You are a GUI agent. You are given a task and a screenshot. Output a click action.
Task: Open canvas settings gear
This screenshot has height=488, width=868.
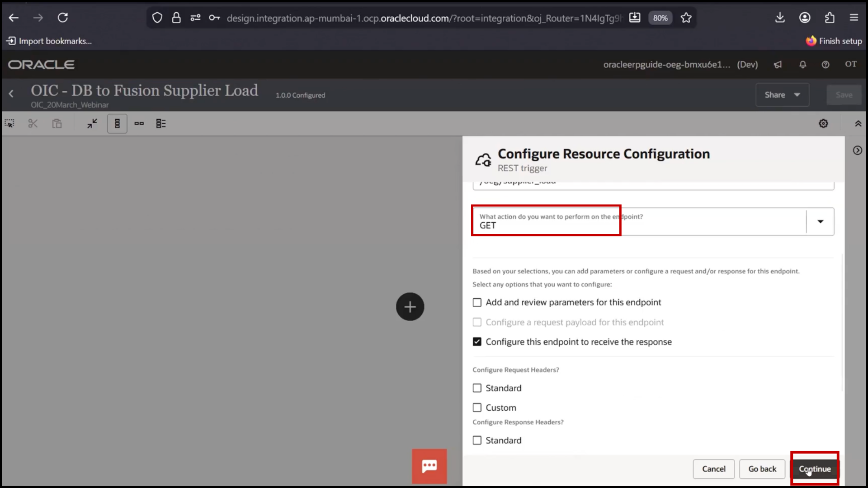click(x=823, y=123)
